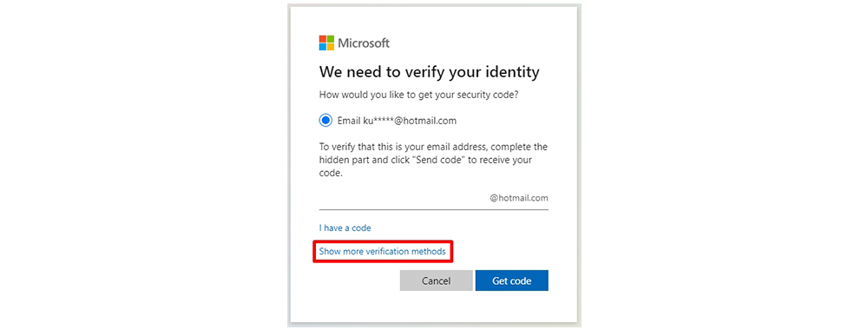Viewport: 868px width, 330px height.
Task: Click the Get code button
Action: pyautogui.click(x=511, y=280)
